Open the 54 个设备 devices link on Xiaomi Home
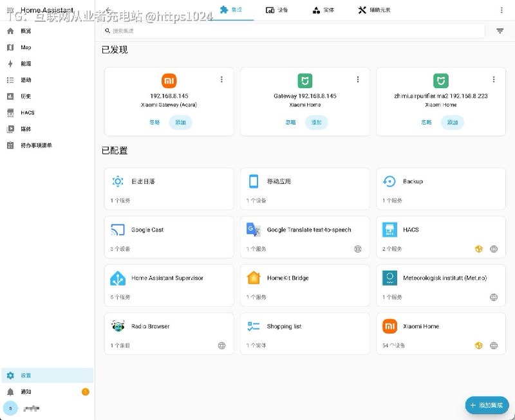Image resolution: width=515 pixels, height=420 pixels. (393, 345)
